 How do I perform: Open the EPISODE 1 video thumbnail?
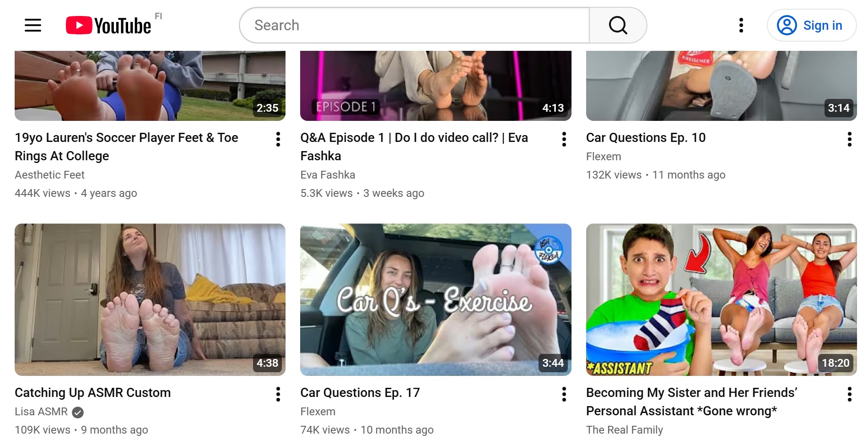(436, 86)
